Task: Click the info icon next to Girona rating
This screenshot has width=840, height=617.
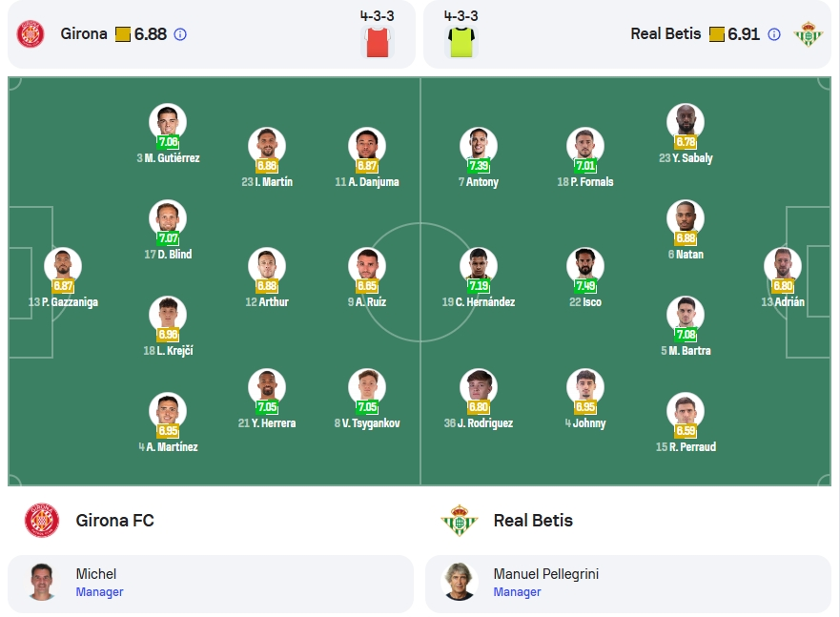Action: click(180, 35)
